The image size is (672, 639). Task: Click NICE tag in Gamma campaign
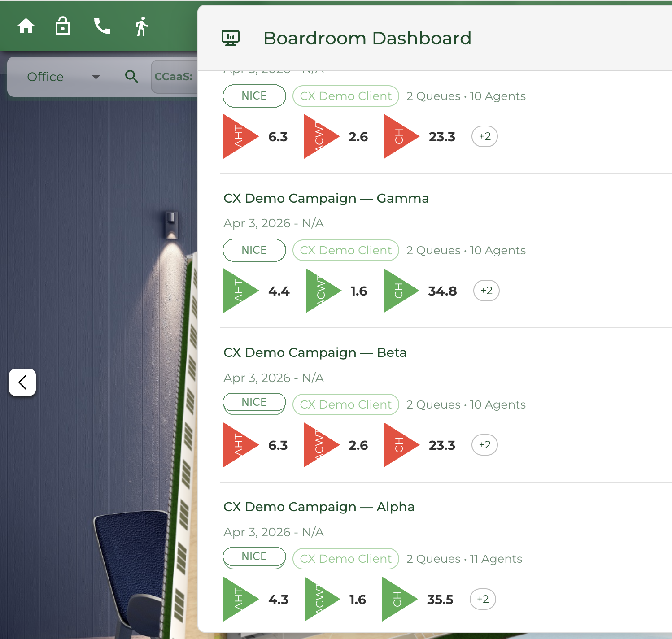tap(254, 250)
